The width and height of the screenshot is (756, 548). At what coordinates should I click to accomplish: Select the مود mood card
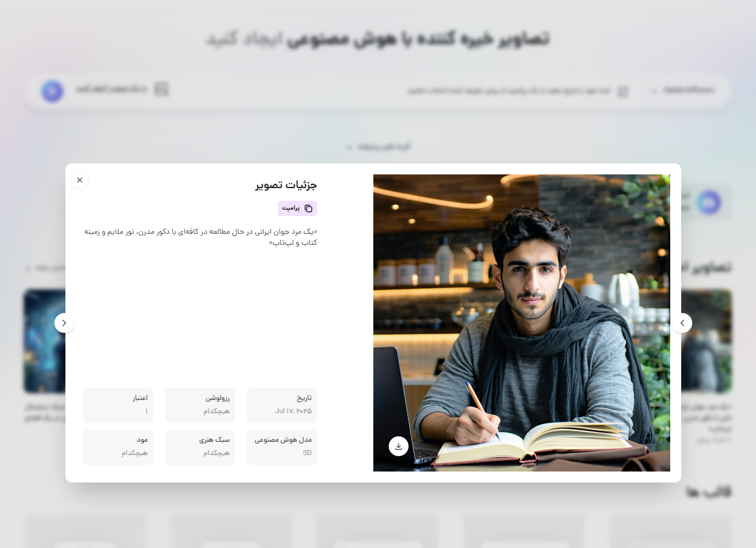[118, 447]
